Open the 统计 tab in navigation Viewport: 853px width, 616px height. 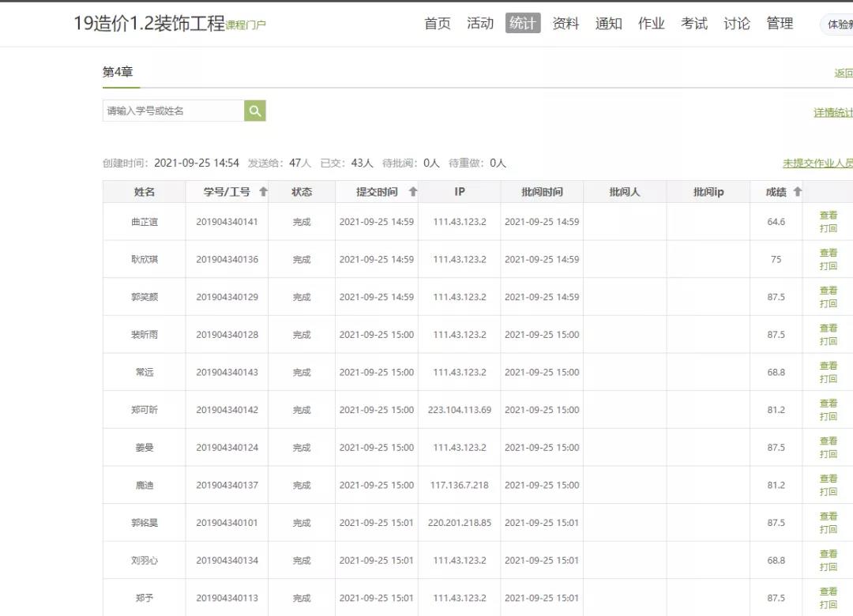pos(523,24)
